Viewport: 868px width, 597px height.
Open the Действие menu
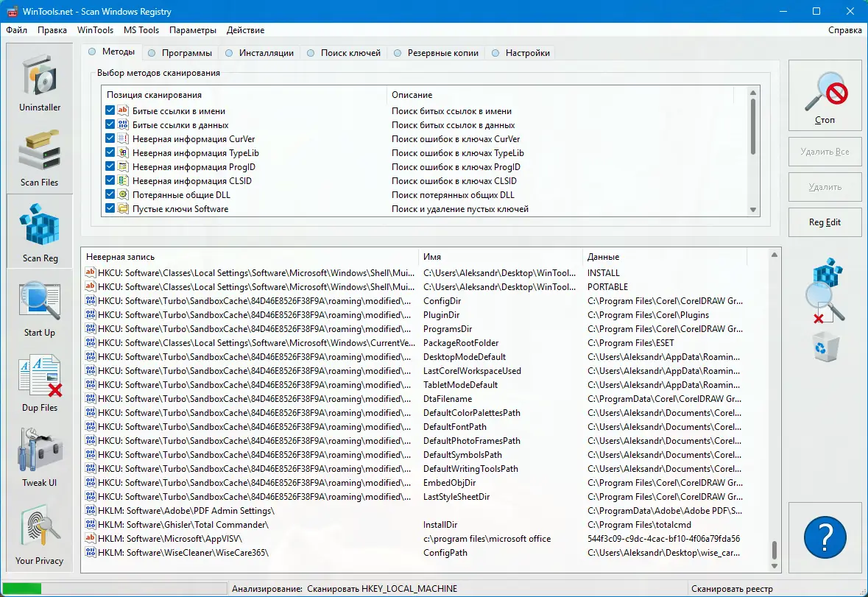pyautogui.click(x=245, y=30)
